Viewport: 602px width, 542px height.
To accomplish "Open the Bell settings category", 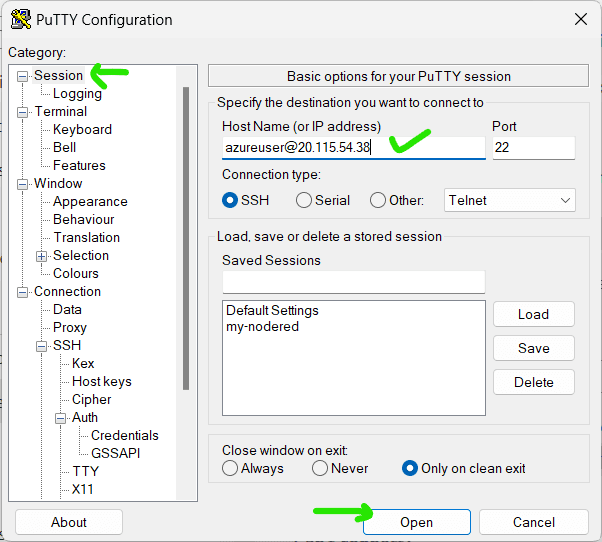I will pos(64,147).
